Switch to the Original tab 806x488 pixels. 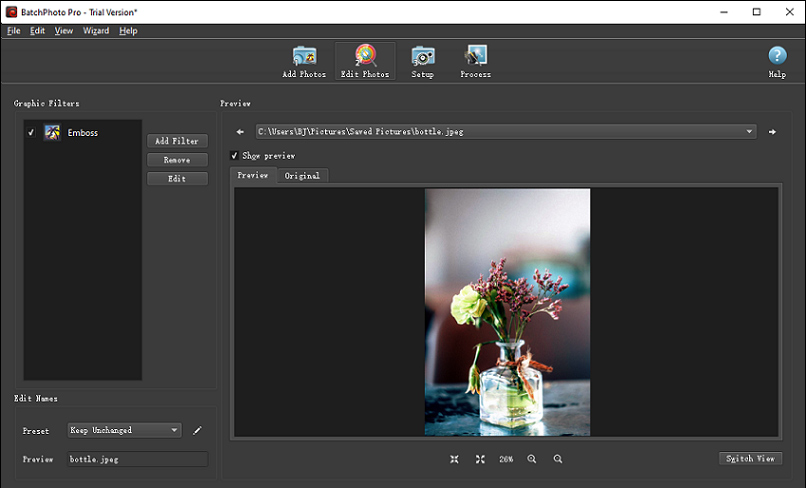[302, 176]
